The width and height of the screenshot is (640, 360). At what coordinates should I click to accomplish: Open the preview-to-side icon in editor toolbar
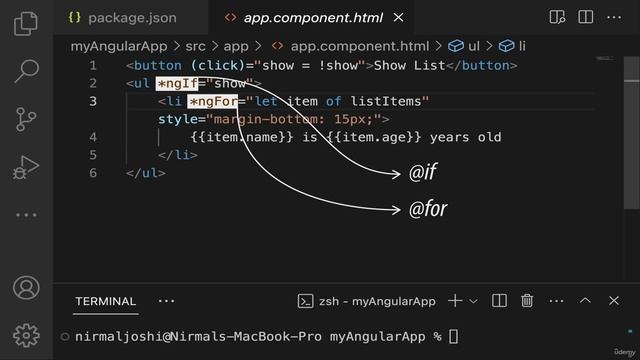point(557,17)
